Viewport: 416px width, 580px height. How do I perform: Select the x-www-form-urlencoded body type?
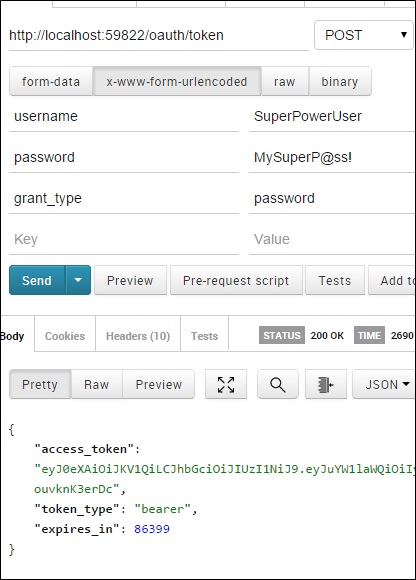(x=177, y=81)
